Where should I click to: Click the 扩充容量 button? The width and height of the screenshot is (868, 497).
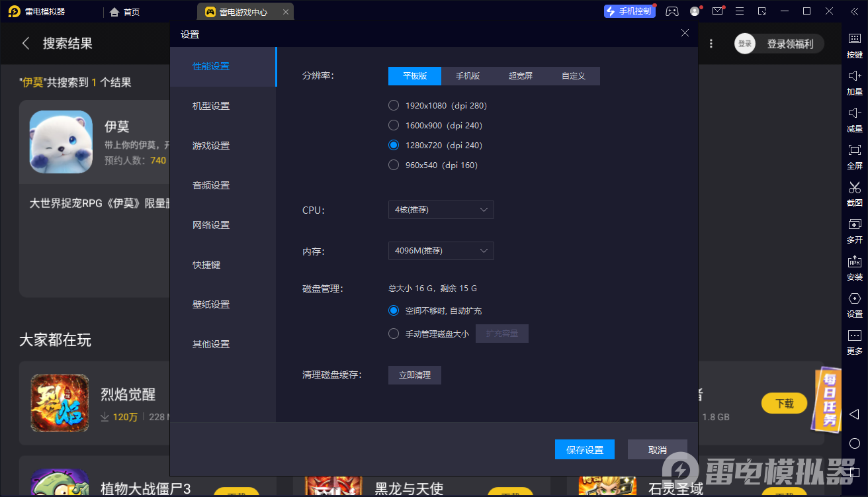pos(502,334)
